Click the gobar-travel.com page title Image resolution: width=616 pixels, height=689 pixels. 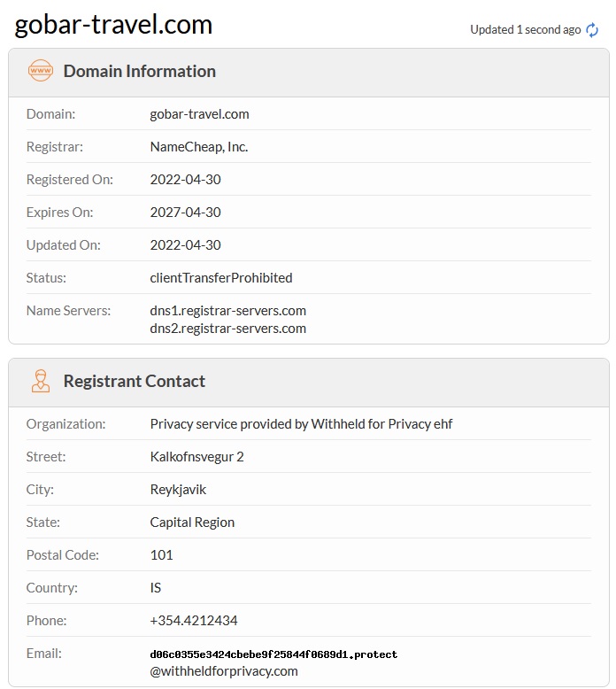[113, 24]
